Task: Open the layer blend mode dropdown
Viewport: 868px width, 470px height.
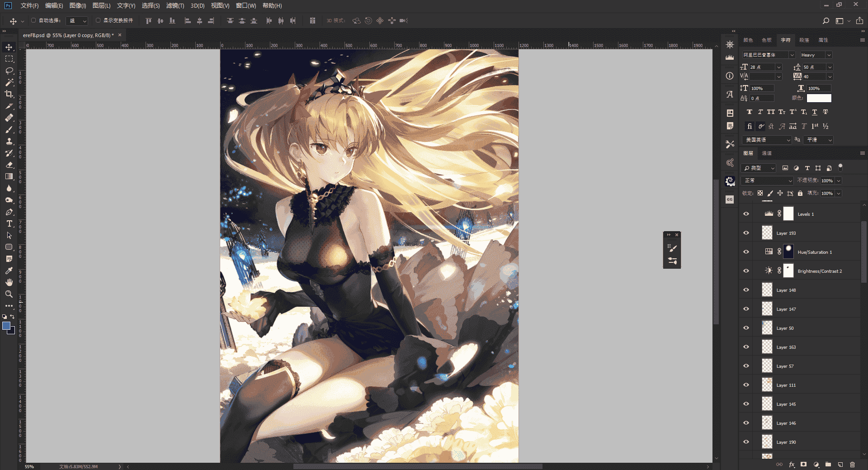Action: click(x=768, y=180)
